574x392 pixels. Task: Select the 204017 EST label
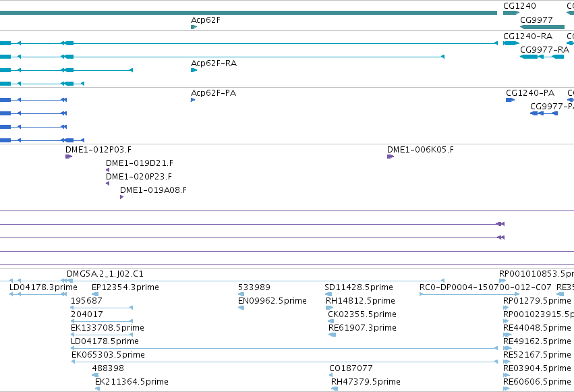(x=87, y=314)
